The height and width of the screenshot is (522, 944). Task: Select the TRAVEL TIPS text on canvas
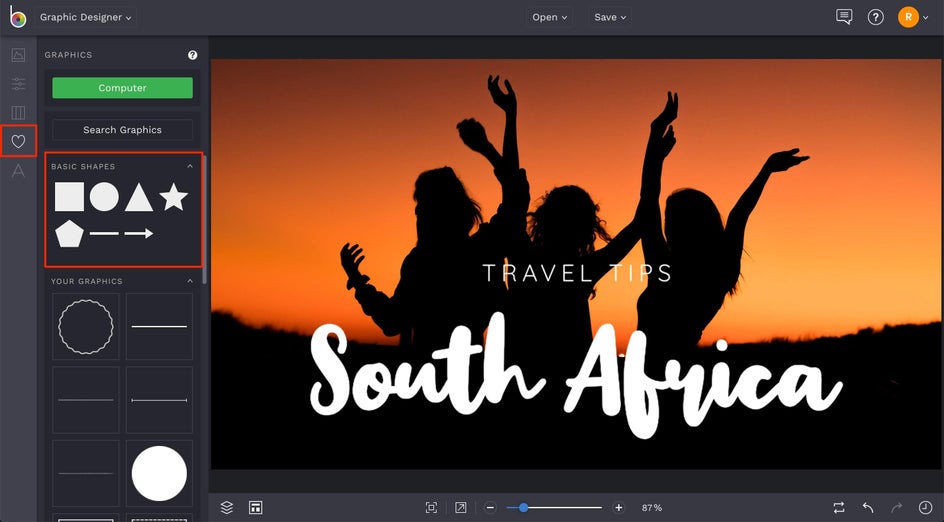click(x=577, y=273)
